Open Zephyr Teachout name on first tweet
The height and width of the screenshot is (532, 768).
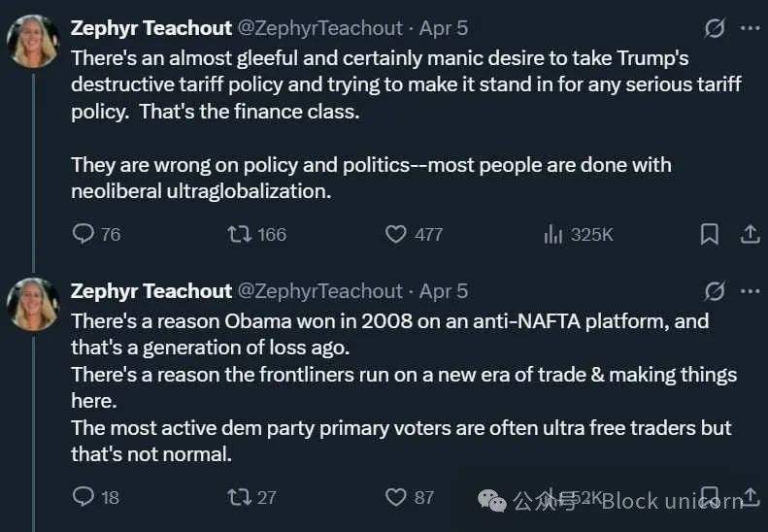pyautogui.click(x=150, y=29)
